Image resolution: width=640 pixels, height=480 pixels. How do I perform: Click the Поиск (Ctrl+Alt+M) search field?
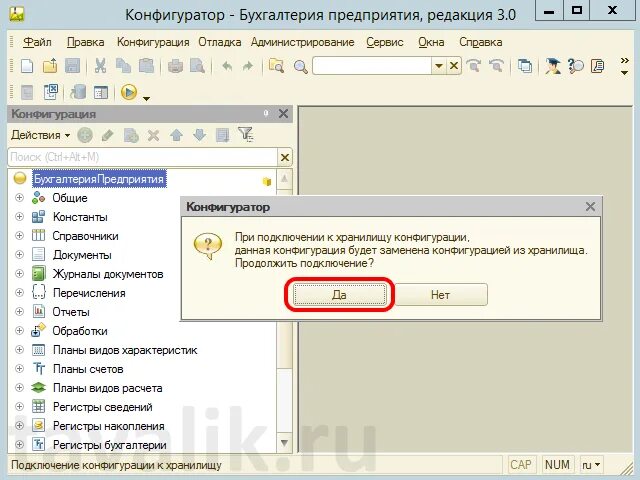coord(142,157)
